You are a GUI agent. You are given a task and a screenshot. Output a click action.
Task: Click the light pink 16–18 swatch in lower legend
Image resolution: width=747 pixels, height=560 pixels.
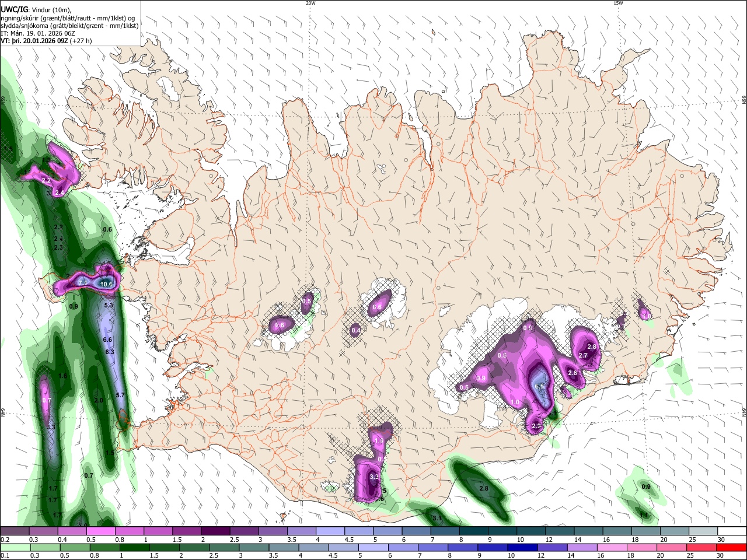point(612,547)
